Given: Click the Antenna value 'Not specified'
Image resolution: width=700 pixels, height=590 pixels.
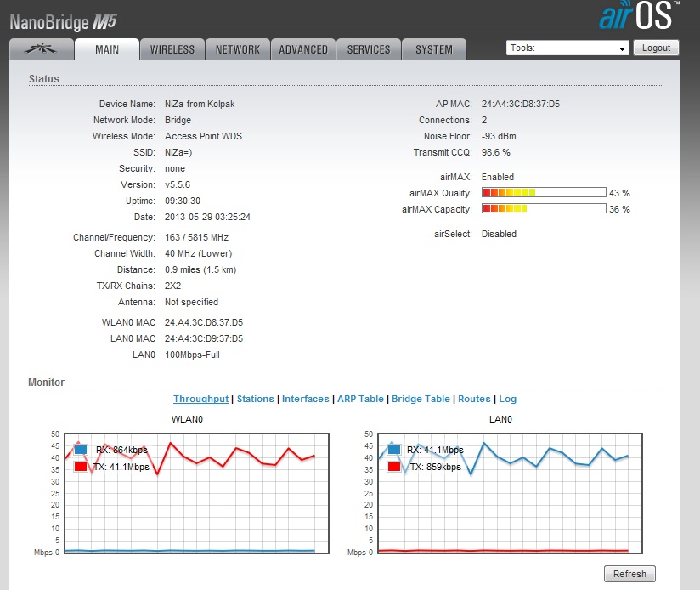Looking at the screenshot, I should click(x=191, y=302).
